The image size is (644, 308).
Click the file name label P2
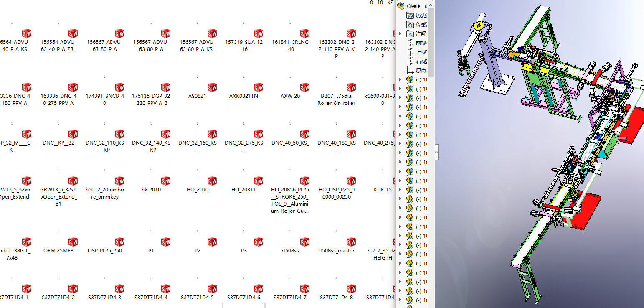[x=198, y=251]
